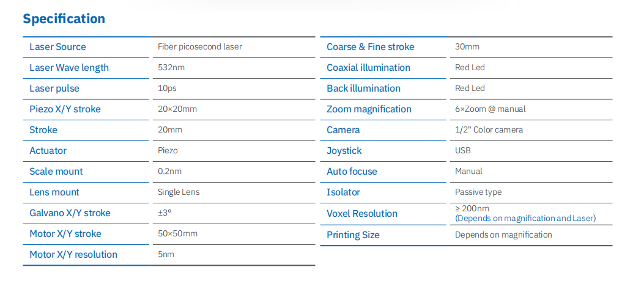
Task: Click the Fiber picosecond laser value
Action: (196, 47)
